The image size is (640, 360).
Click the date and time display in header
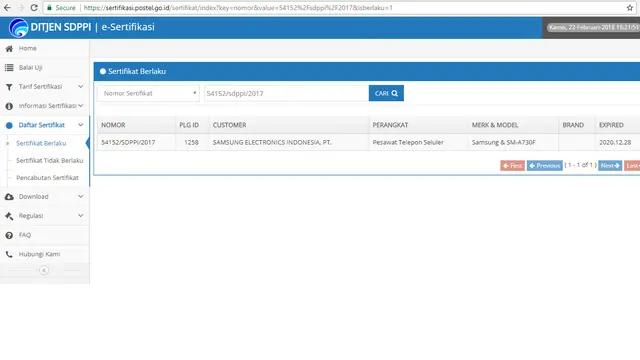coord(594,27)
